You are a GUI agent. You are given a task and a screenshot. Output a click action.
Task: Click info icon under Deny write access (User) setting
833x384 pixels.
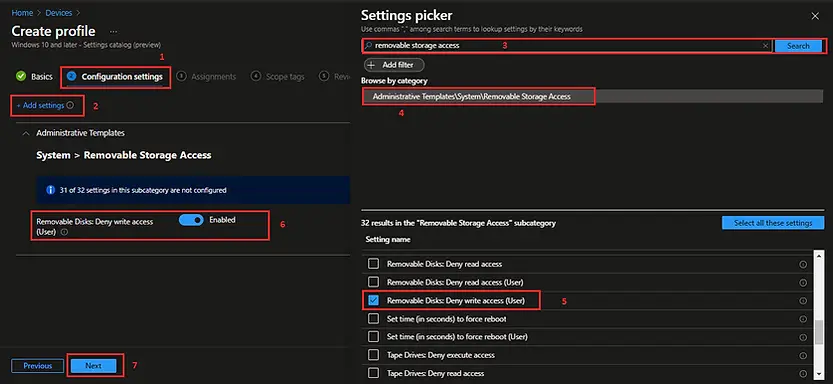pyautogui.click(x=64, y=232)
